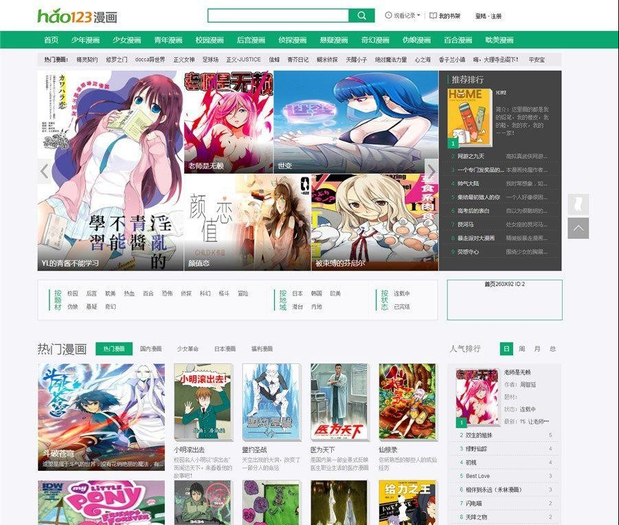Open 帅气大陆 in recommended ranking

[x=468, y=183]
